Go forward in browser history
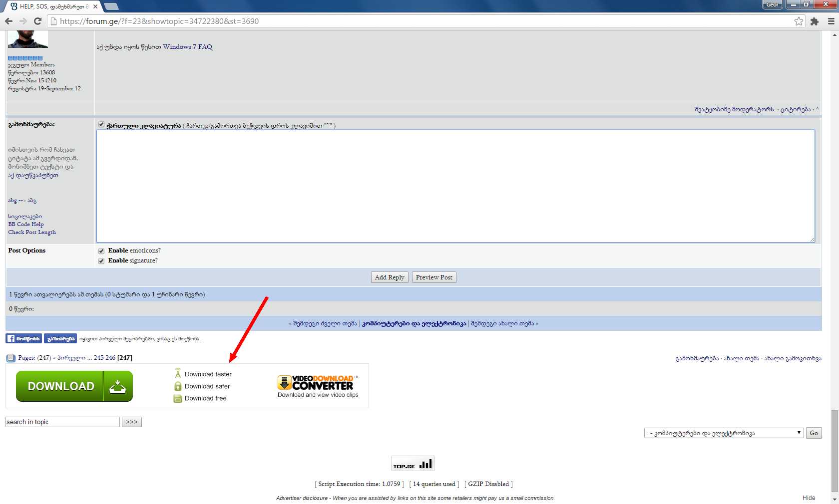Screen dimensions: 839x504 click(23, 21)
